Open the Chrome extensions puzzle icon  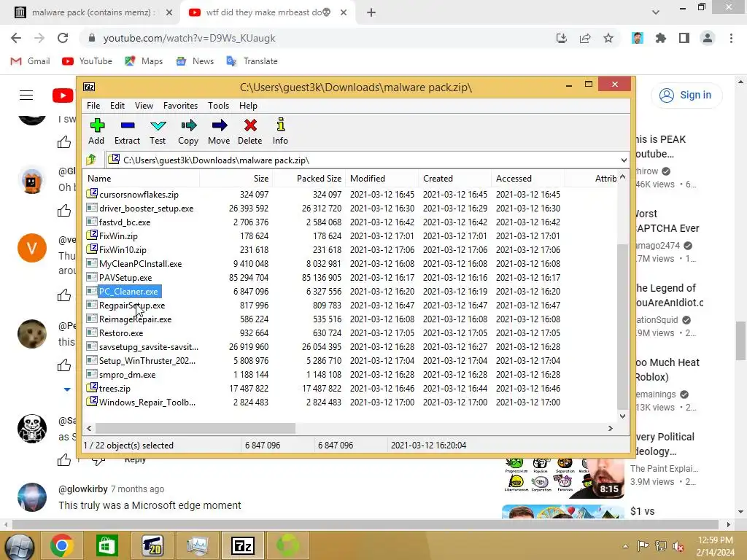[660, 38]
